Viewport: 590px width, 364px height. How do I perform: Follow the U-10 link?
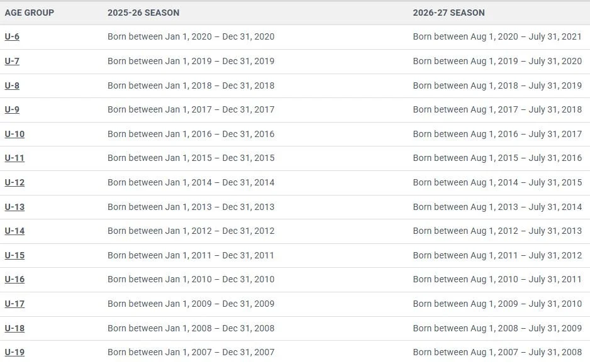coord(14,134)
